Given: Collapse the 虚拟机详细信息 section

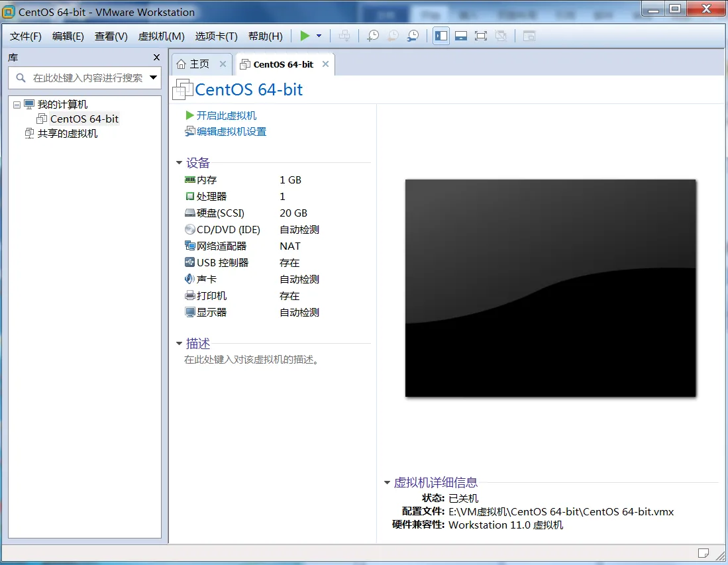Looking at the screenshot, I should click(x=387, y=482).
